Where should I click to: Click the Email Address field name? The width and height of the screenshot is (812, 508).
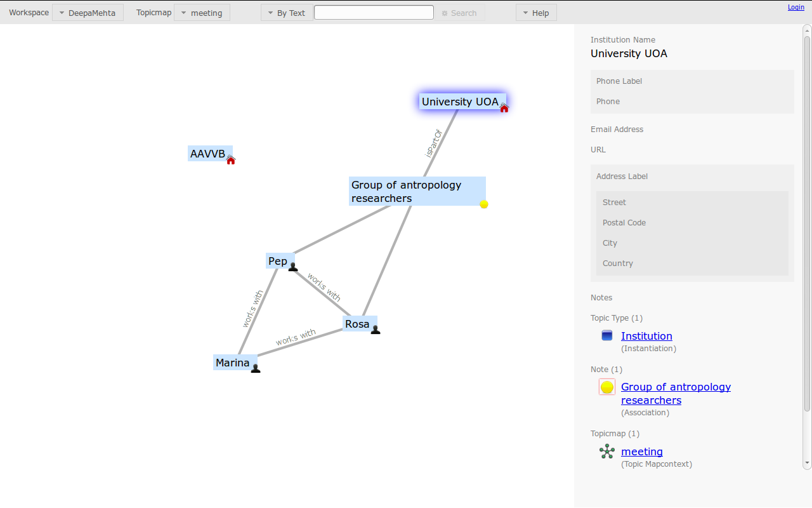click(x=617, y=130)
